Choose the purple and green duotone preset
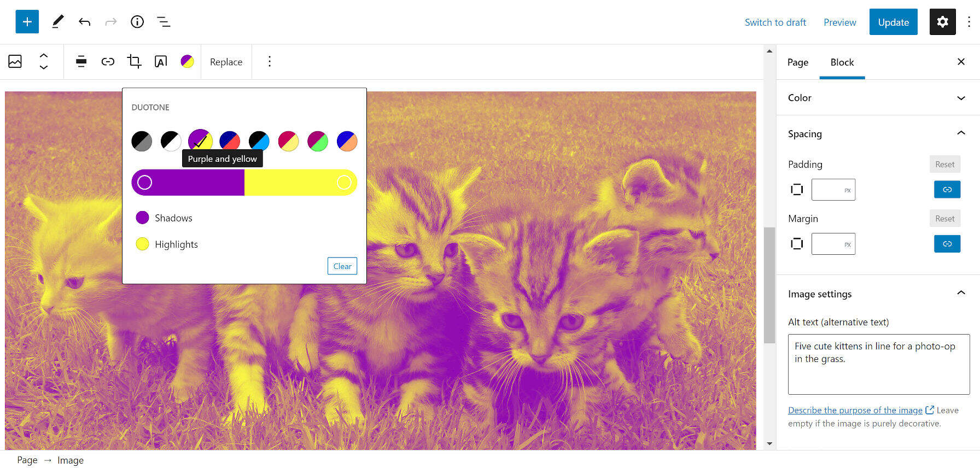Screen dimensions: 980x468 [318, 141]
